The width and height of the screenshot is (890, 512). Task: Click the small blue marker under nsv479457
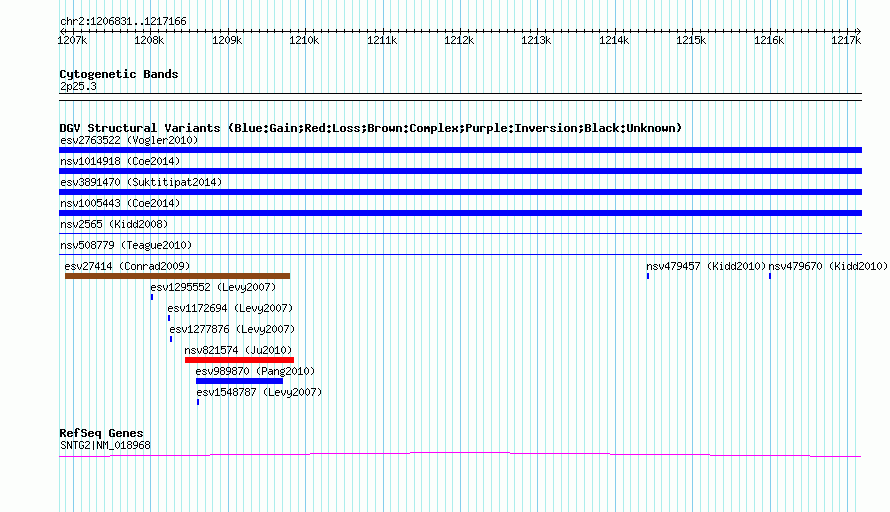click(648, 276)
